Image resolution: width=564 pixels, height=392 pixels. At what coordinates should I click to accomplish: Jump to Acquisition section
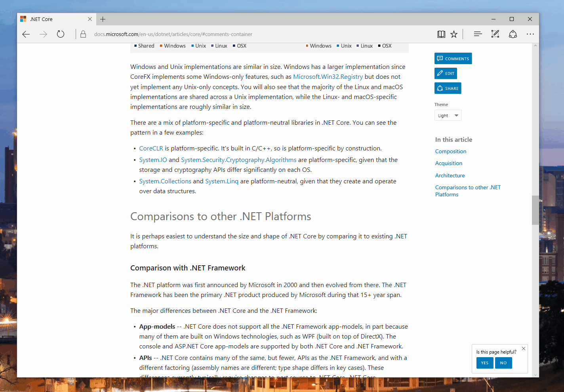tap(449, 163)
